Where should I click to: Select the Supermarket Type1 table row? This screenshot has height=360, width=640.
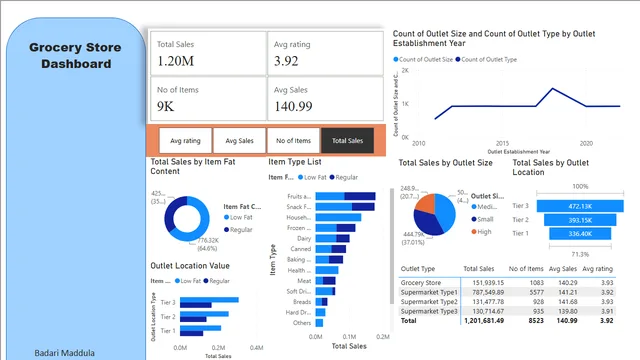[507, 292]
